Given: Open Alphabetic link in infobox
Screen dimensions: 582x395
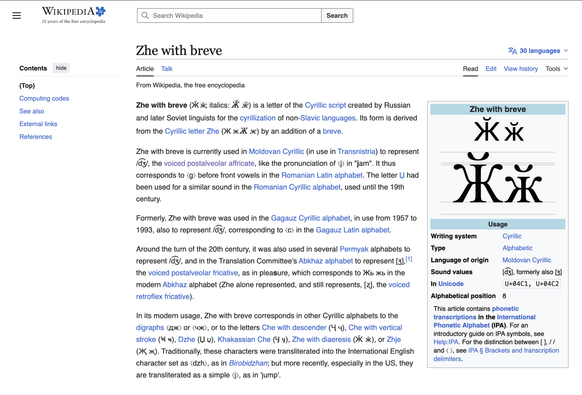Looking at the screenshot, I should coord(517,248).
